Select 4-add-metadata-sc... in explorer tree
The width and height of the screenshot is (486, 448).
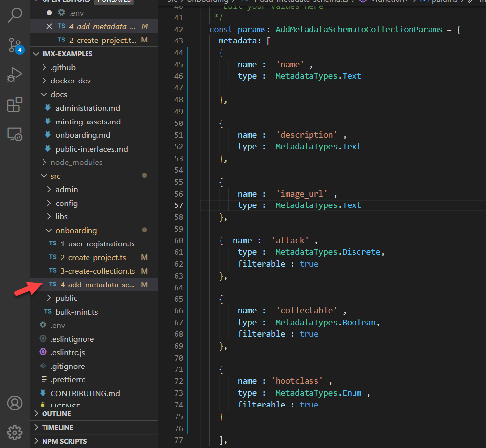point(93,285)
